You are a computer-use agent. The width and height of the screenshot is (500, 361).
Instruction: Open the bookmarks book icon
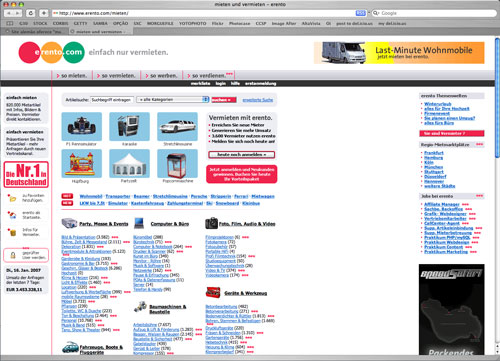[10, 23]
